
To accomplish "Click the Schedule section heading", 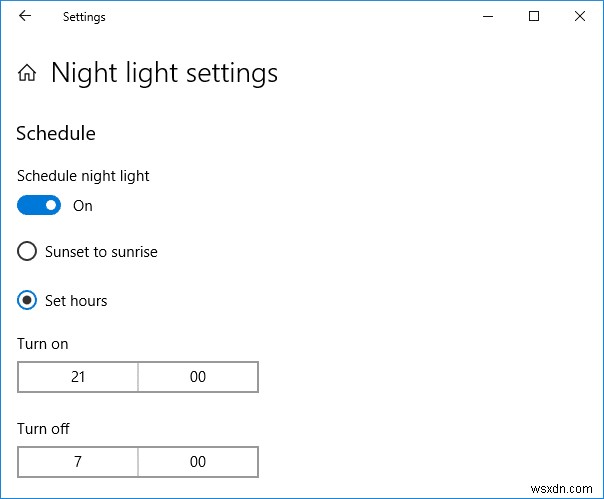I will pos(56,133).
